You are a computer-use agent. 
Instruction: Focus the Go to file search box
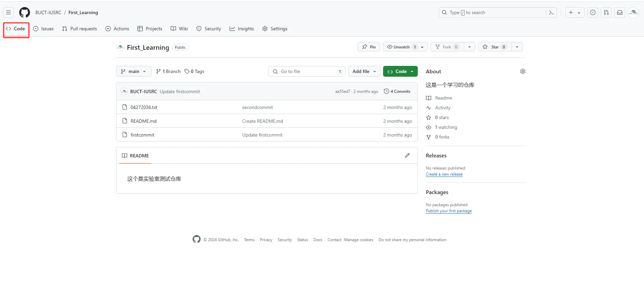pyautogui.click(x=307, y=71)
